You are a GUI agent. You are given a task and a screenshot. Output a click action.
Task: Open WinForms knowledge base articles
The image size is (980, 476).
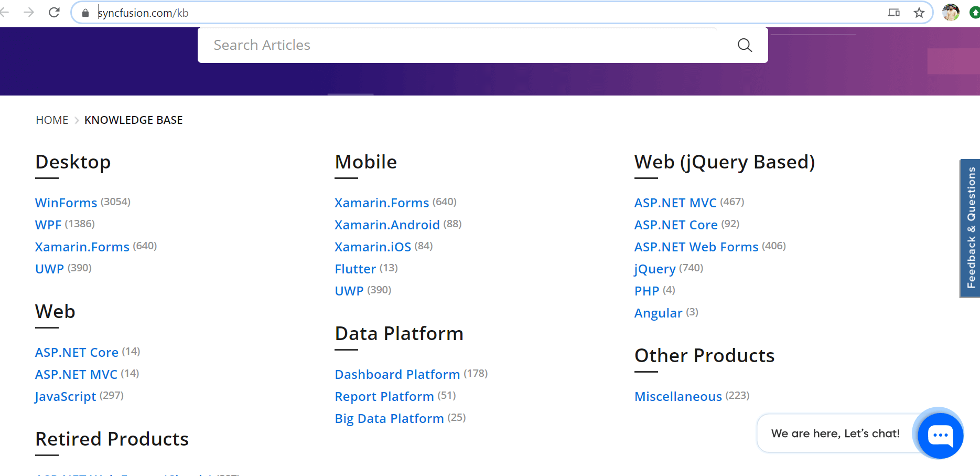click(x=66, y=203)
